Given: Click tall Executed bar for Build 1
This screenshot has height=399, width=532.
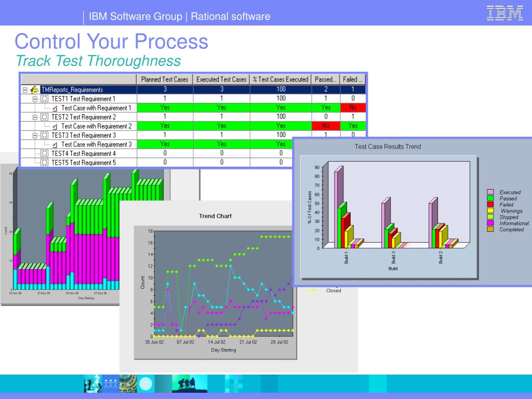Looking at the screenshot, I should [338, 207].
